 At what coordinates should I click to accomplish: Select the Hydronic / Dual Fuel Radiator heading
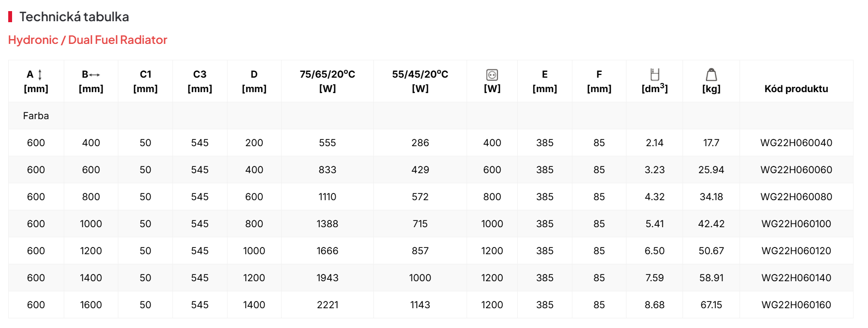click(x=87, y=40)
